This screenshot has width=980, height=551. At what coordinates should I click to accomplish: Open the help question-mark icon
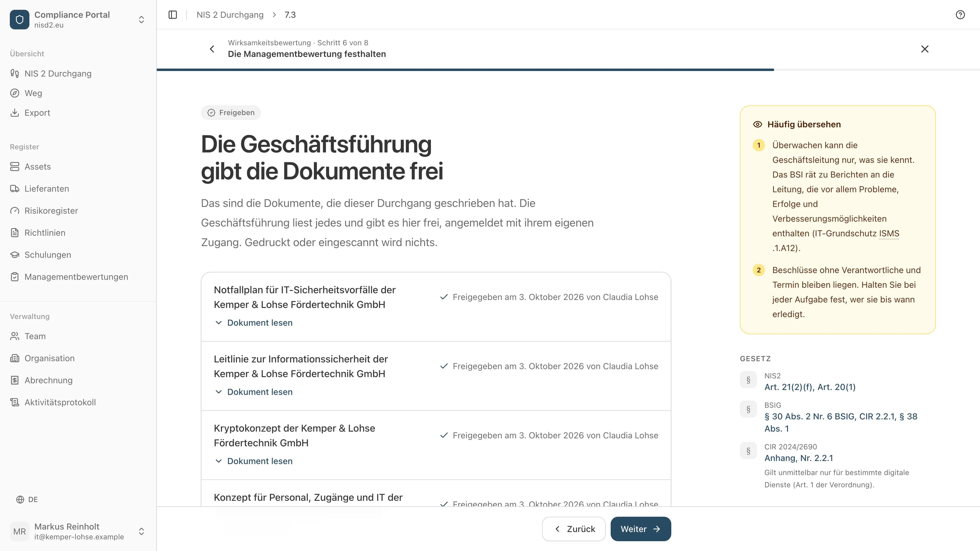click(x=960, y=14)
